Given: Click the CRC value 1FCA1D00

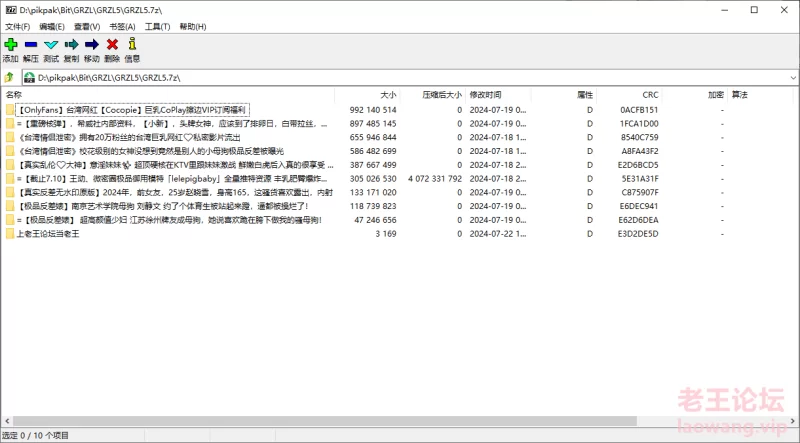Looking at the screenshot, I should (639, 124).
